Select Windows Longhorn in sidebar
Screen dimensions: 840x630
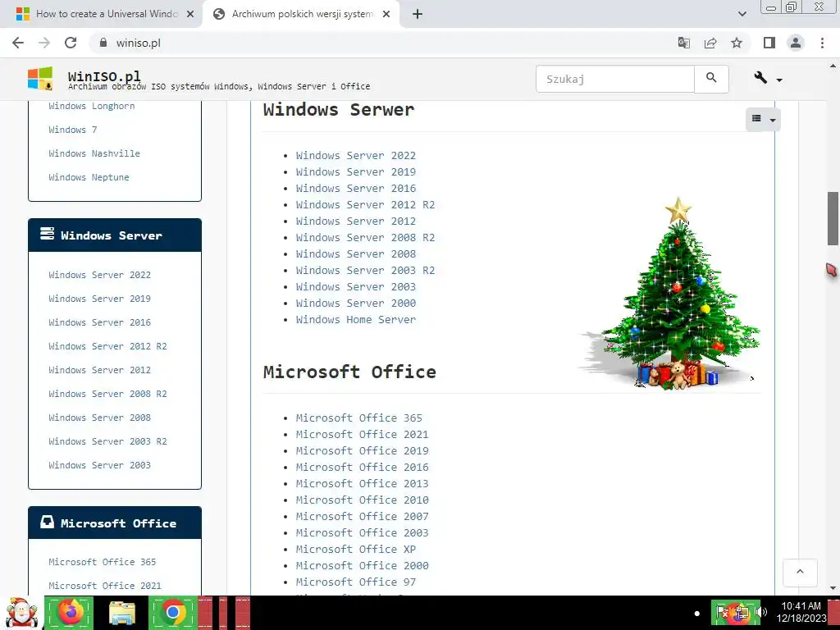pos(92,106)
